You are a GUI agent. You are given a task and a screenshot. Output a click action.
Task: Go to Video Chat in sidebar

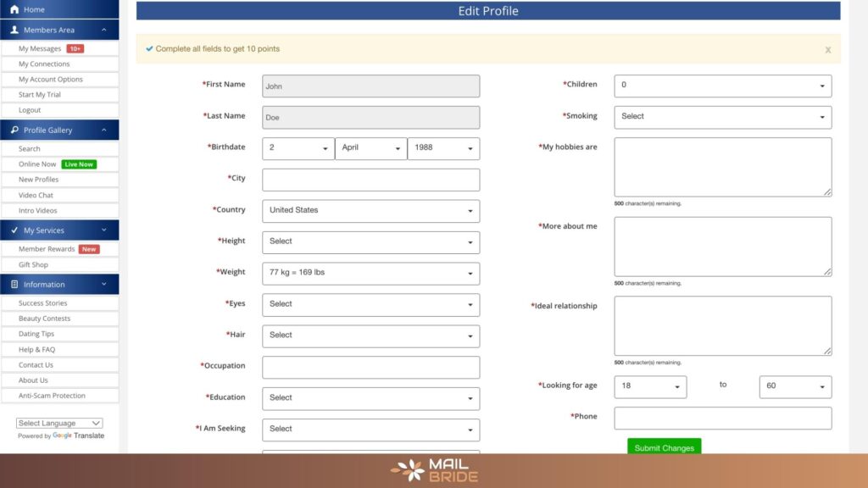click(x=36, y=196)
